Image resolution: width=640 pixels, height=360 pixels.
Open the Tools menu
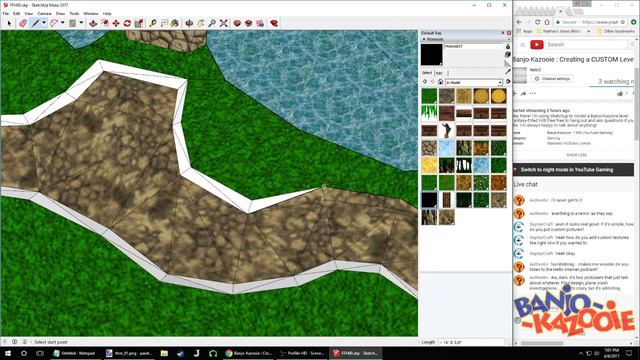click(x=74, y=13)
